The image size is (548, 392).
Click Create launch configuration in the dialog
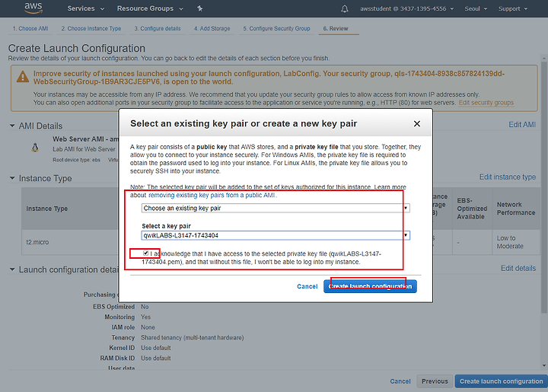click(x=370, y=286)
